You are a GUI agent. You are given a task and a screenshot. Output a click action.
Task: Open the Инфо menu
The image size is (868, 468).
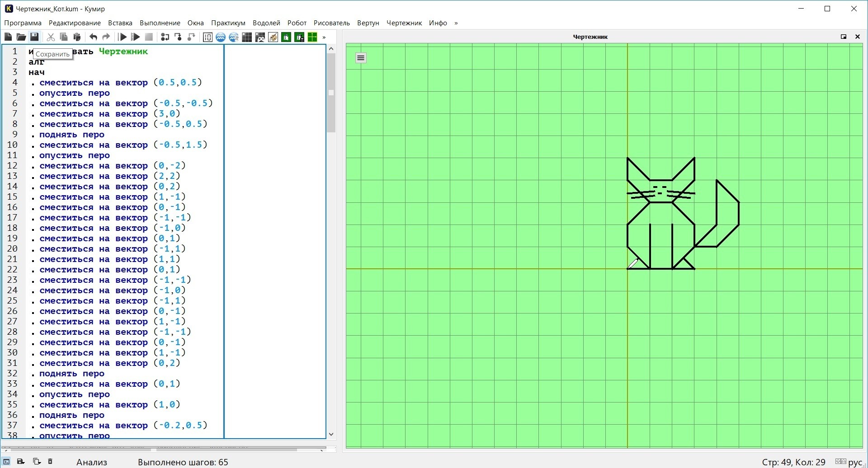point(438,23)
